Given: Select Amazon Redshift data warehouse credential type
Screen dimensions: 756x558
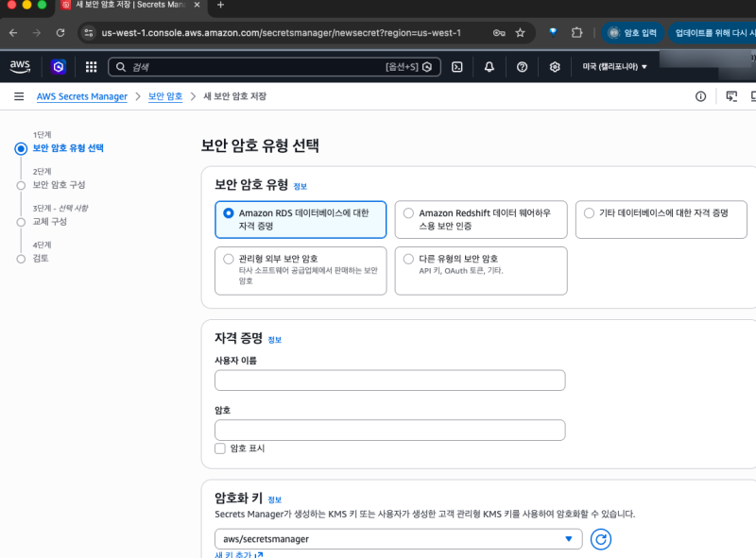Looking at the screenshot, I should pos(409,213).
